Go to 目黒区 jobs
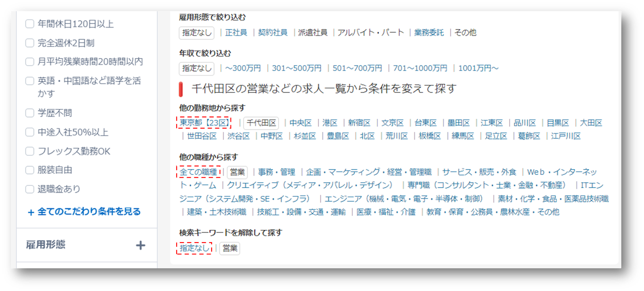This screenshot has height=291, width=644. (557, 123)
